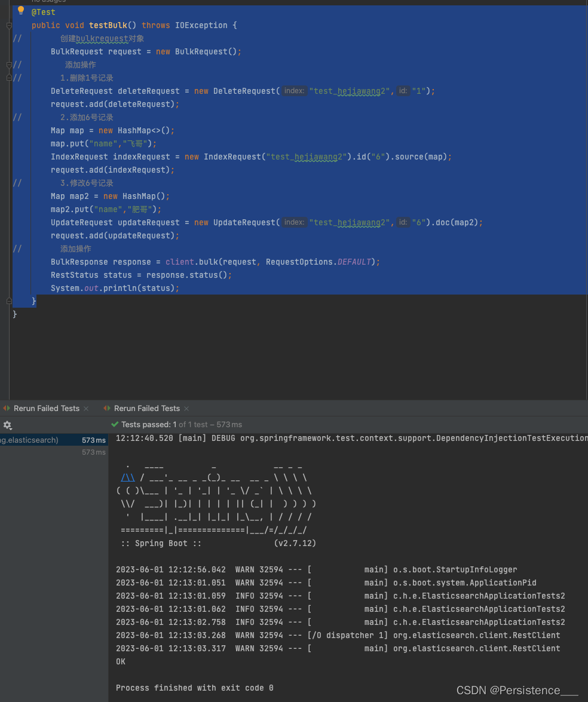The width and height of the screenshot is (588, 702).
Task: Toggle fold marker beside the 添加操作 comment
Action: pos(9,65)
